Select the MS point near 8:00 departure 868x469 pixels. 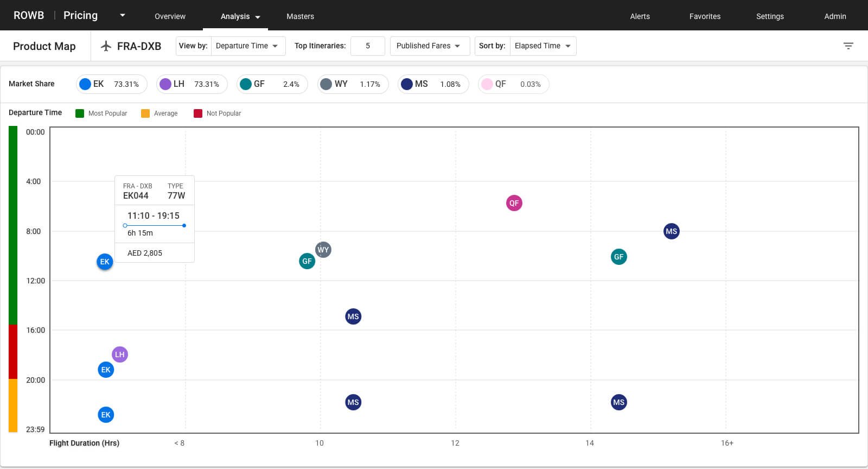[x=672, y=231]
